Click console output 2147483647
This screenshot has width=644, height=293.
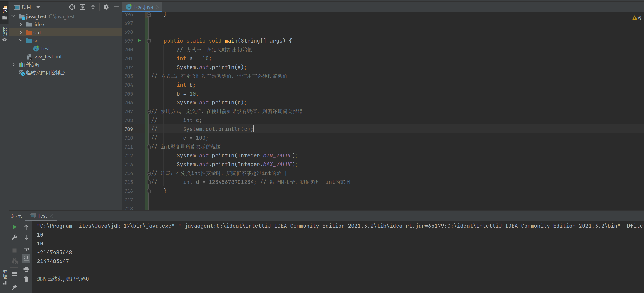click(53, 261)
